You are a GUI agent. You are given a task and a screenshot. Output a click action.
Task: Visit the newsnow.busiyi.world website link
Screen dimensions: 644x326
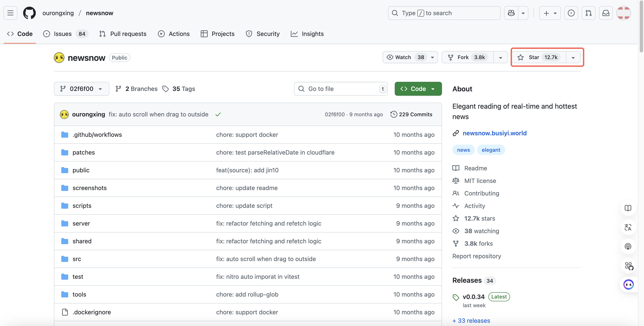[495, 133]
